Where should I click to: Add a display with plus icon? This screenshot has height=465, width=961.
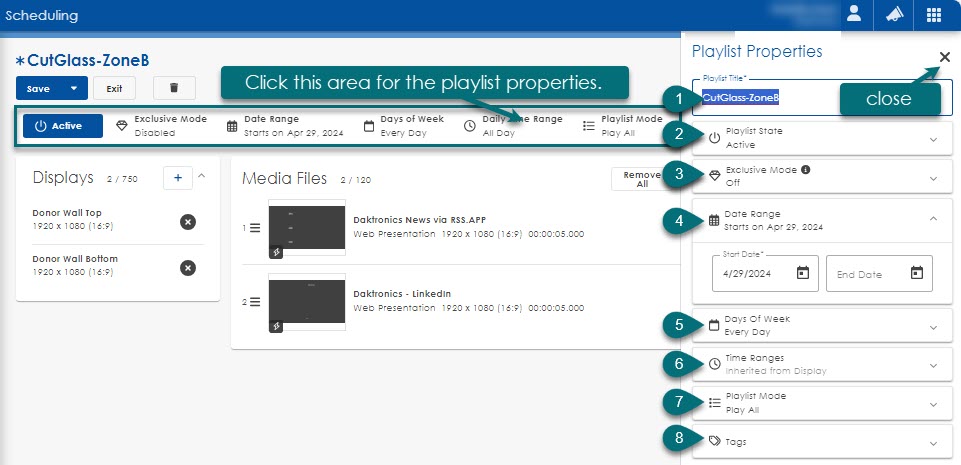tap(177, 177)
